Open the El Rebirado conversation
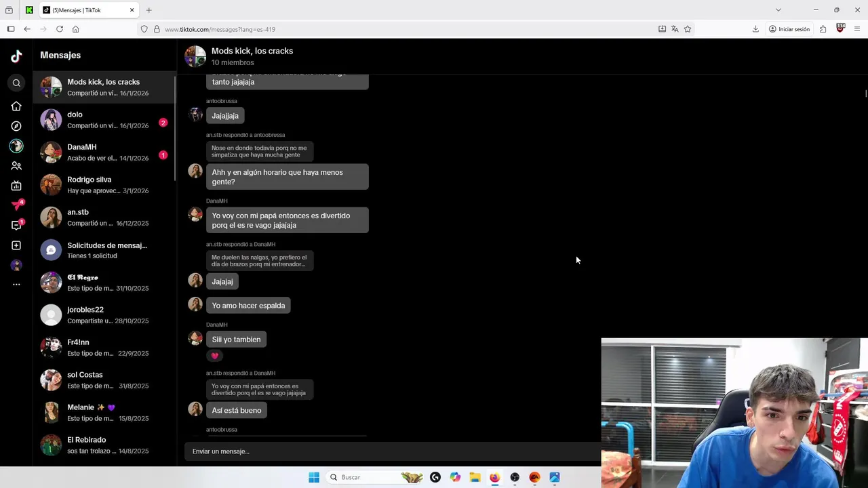This screenshot has height=488, width=868. 104,445
